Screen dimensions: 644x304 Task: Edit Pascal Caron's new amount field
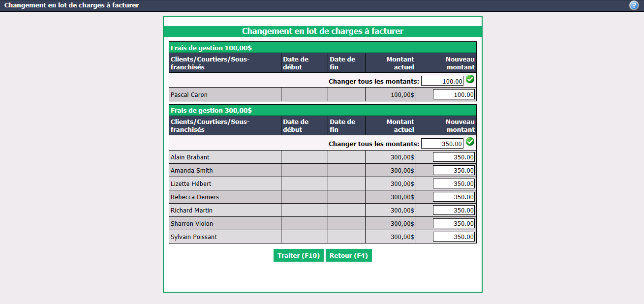point(454,94)
